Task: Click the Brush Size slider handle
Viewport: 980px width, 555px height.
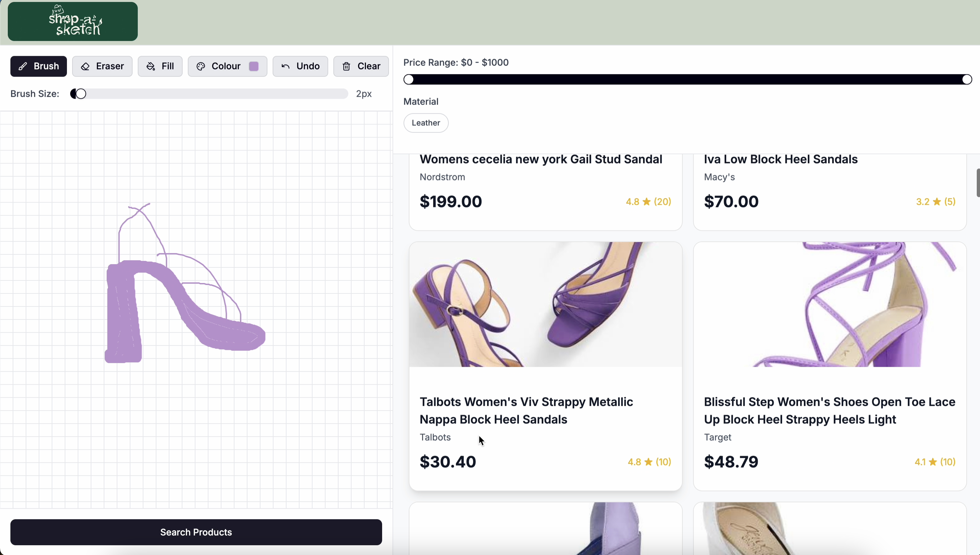Action: 81,94
